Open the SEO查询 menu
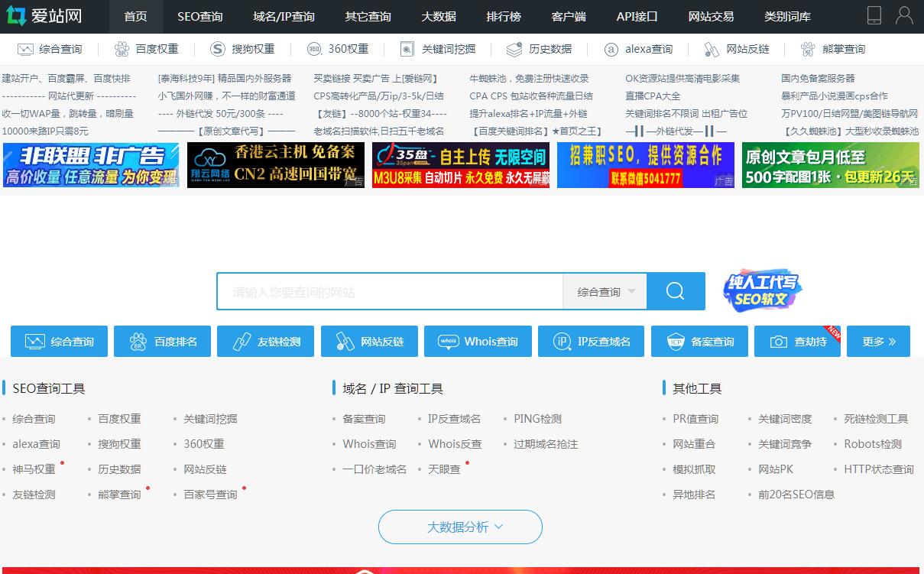 199,16
